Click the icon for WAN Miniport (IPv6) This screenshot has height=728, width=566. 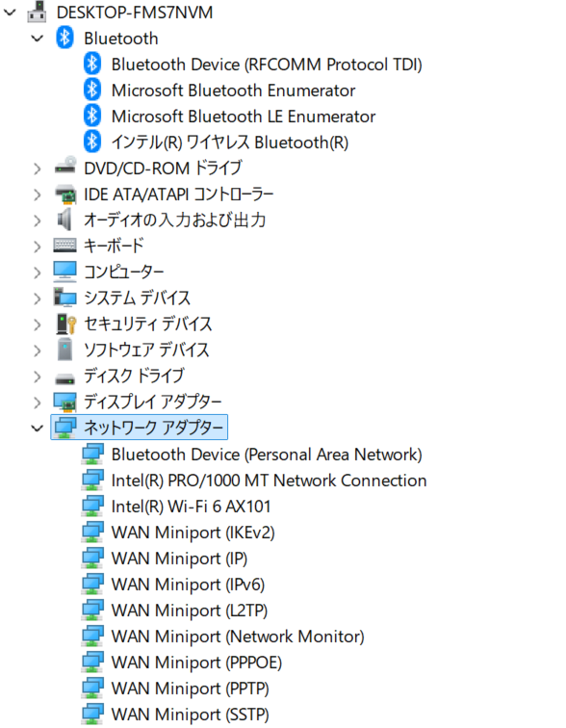[92, 585]
